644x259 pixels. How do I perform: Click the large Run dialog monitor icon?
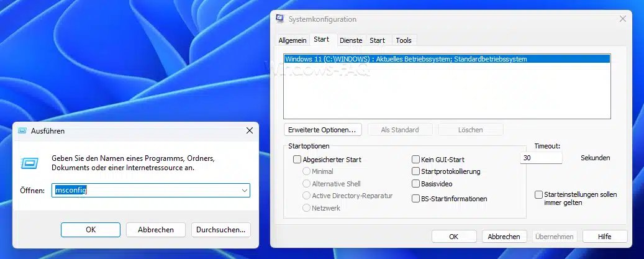[x=30, y=164]
